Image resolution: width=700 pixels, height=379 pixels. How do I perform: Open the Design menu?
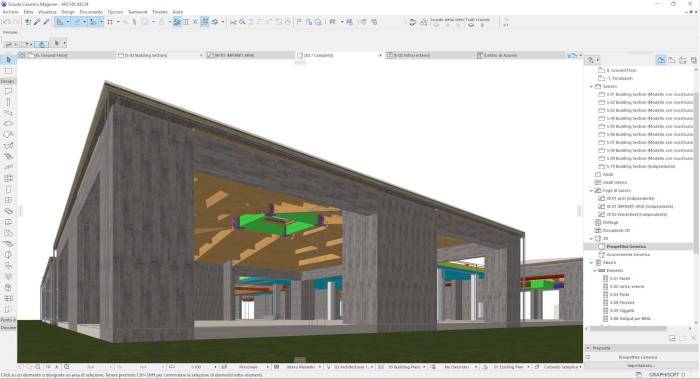point(68,12)
